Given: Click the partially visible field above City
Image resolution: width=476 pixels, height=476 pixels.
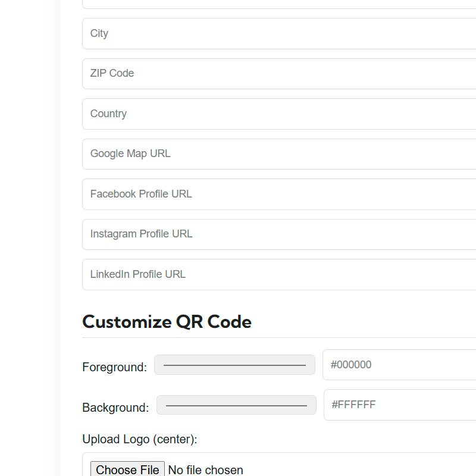Looking at the screenshot, I should coord(278,4).
